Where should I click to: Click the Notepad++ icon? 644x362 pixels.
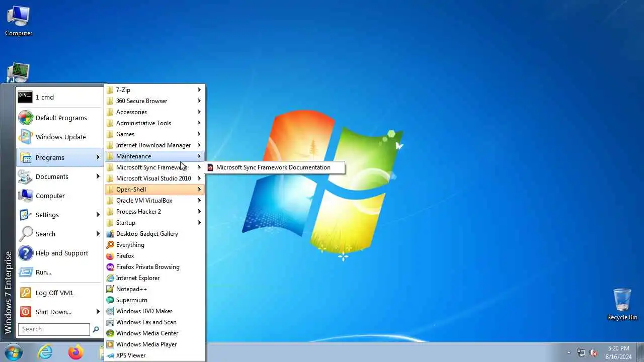tap(110, 289)
